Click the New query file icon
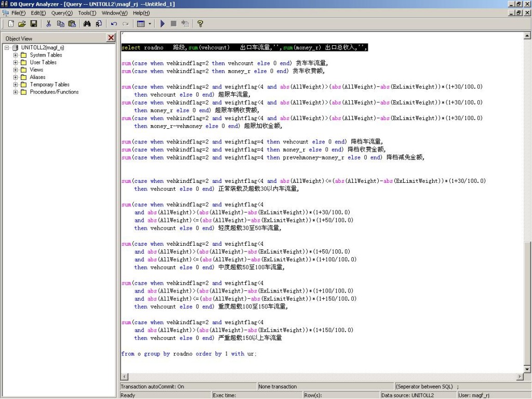 pyautogui.click(x=11, y=24)
